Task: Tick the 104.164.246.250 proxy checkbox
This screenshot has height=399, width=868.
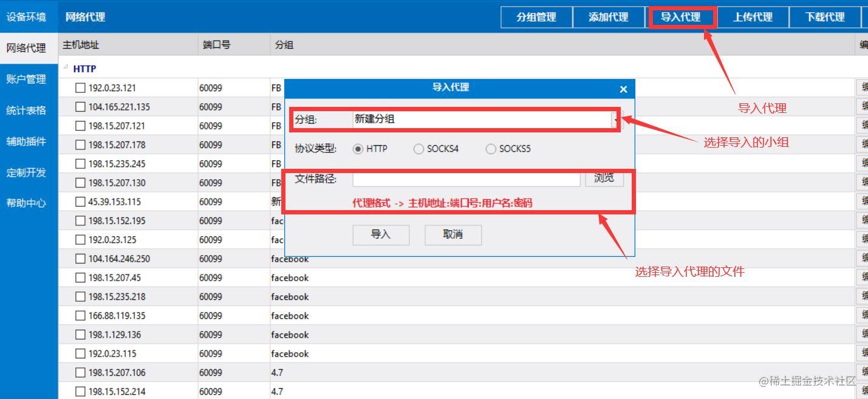Action: point(80,259)
